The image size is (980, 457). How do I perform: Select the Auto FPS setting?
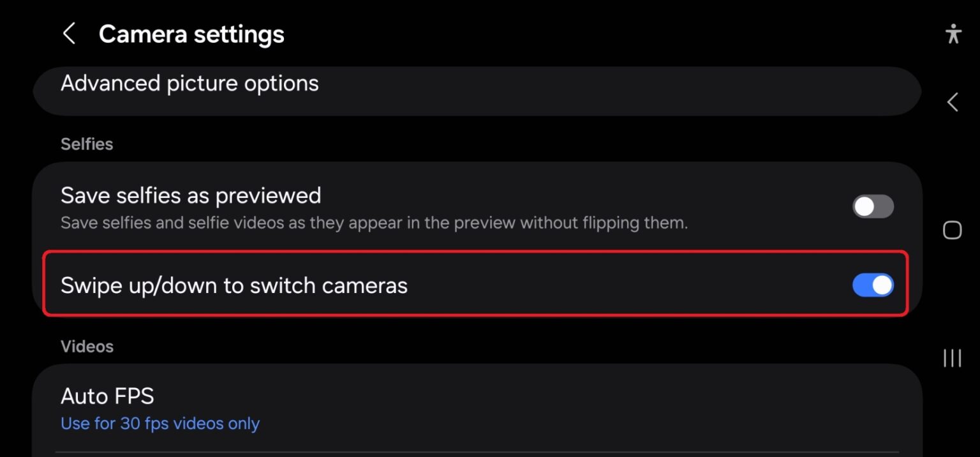107,396
